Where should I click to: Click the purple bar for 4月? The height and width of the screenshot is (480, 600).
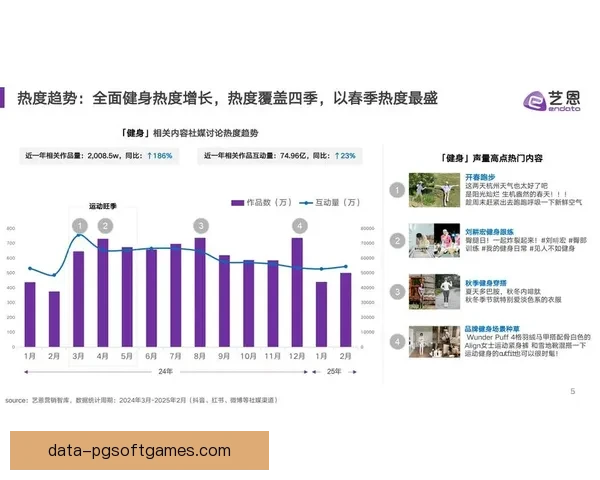[103, 293]
